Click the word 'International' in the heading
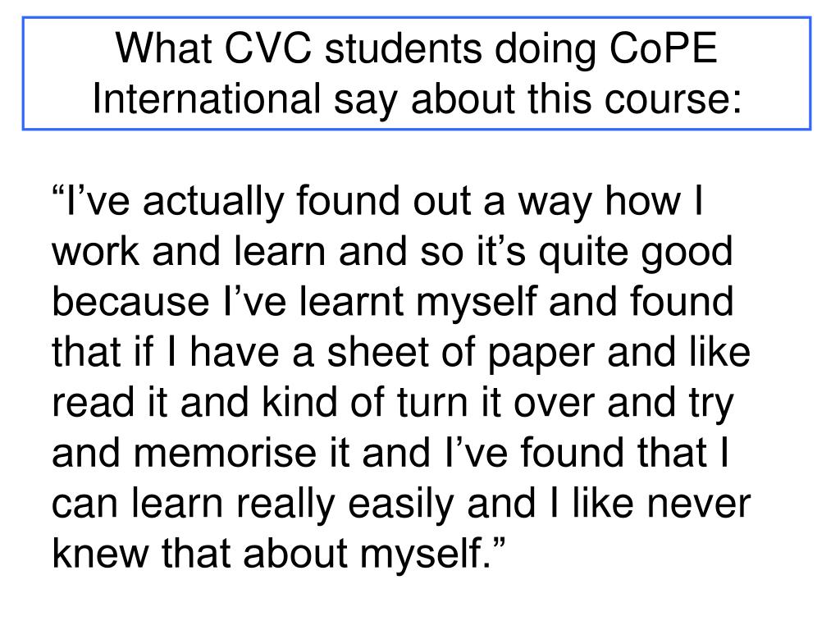 tap(206, 99)
